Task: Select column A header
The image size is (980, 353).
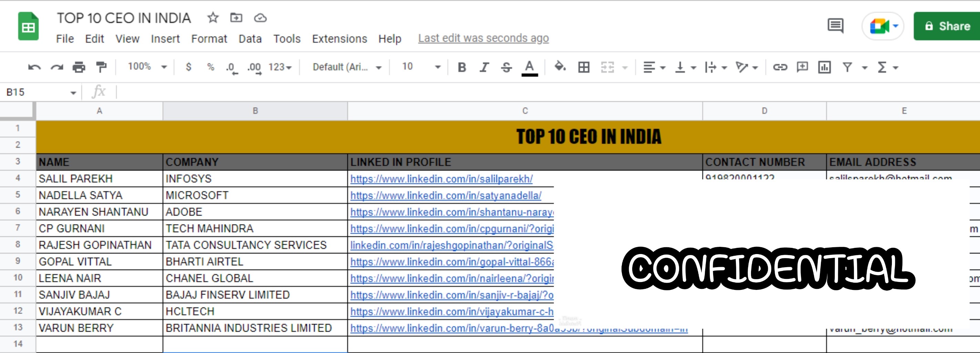Action: [99, 111]
